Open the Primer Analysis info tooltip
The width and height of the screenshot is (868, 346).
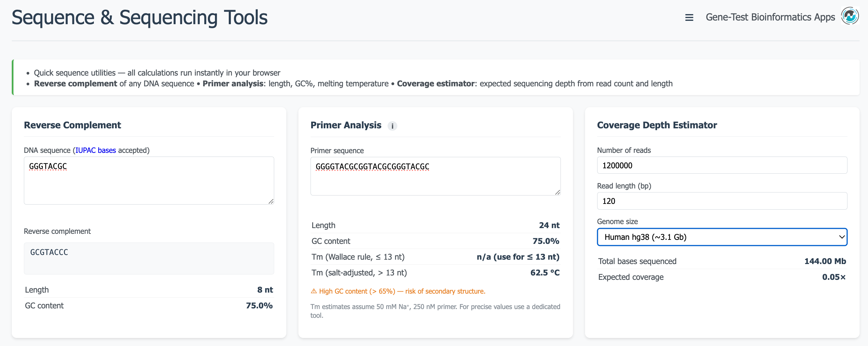(392, 126)
